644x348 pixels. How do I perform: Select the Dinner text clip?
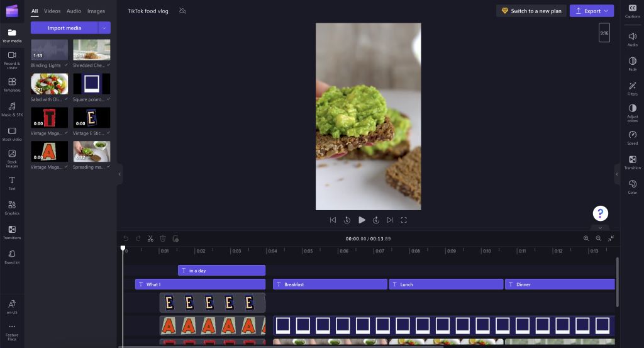[560, 284]
